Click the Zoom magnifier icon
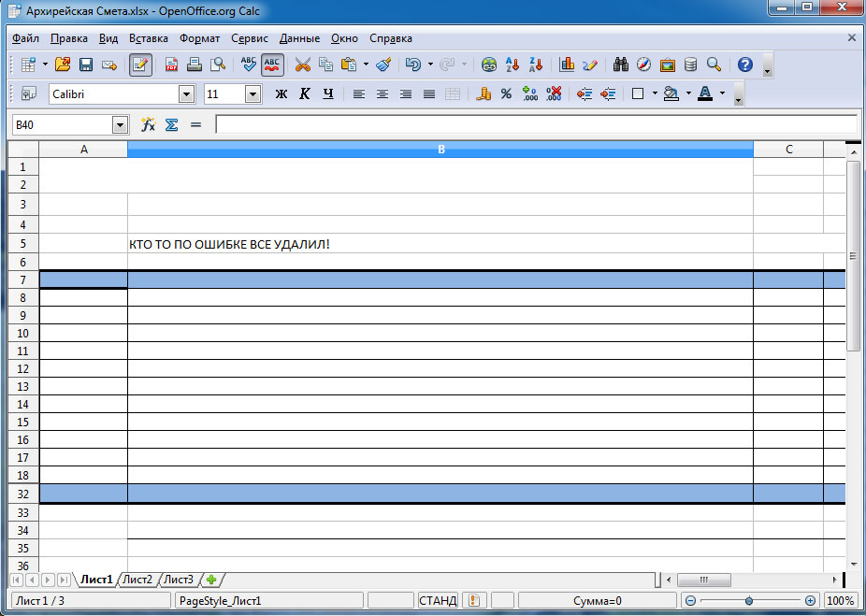866x616 pixels. coord(714,65)
